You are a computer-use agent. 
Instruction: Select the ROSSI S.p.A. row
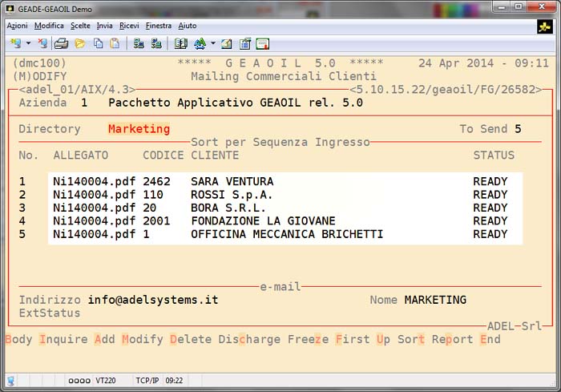coord(232,195)
